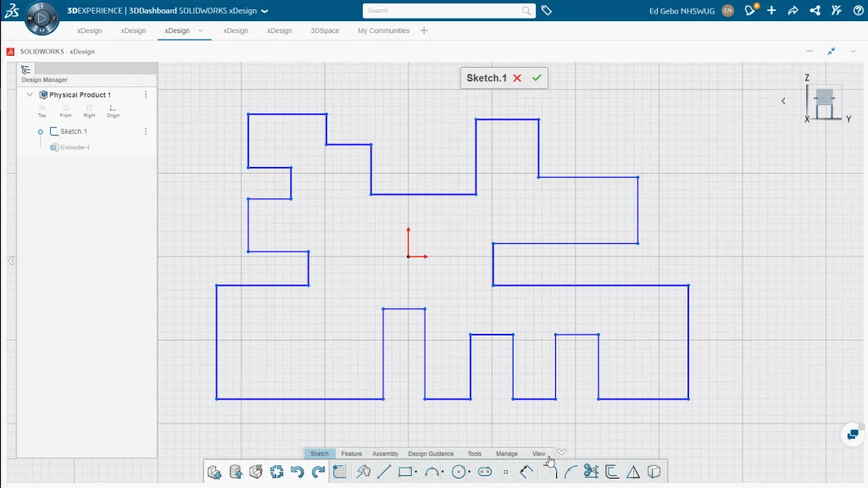Open the notifications bell icon
Image resolution: width=868 pixels, height=488 pixels.
pyautogui.click(x=750, y=10)
